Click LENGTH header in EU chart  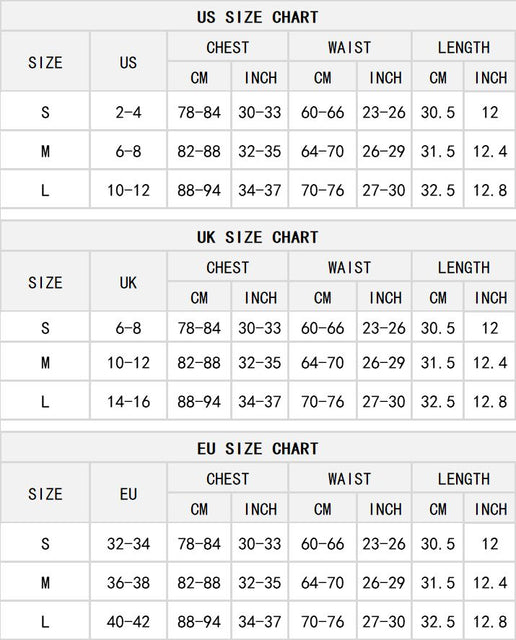pyautogui.click(x=463, y=479)
